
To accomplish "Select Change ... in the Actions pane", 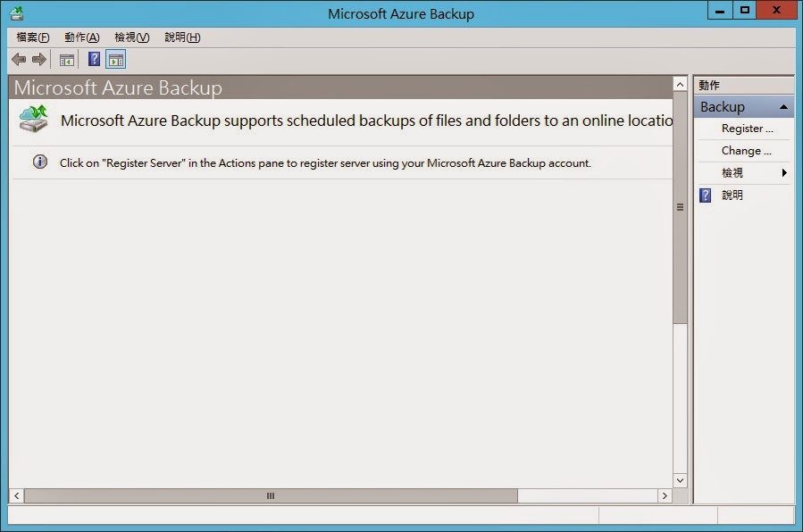I will [x=746, y=151].
